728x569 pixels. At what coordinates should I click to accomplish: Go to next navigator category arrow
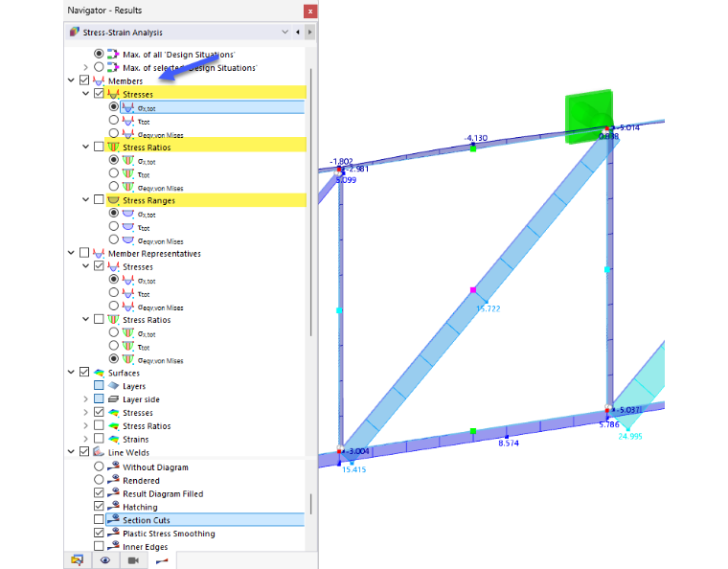coord(309,32)
